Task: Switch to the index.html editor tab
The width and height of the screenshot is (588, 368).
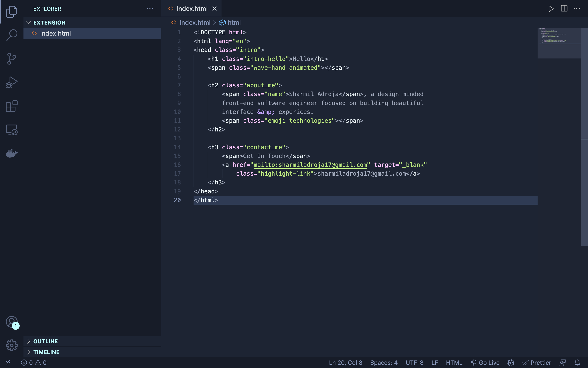Action: click(x=191, y=9)
